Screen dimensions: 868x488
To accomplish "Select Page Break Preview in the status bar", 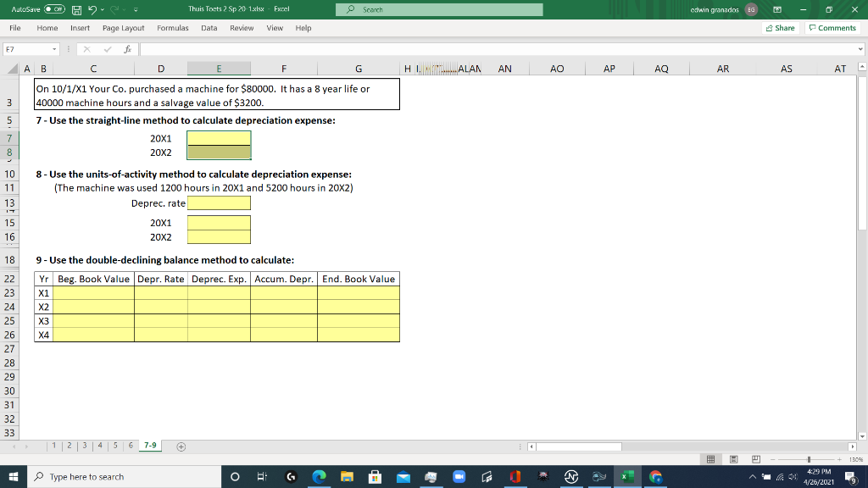I will point(756,458).
